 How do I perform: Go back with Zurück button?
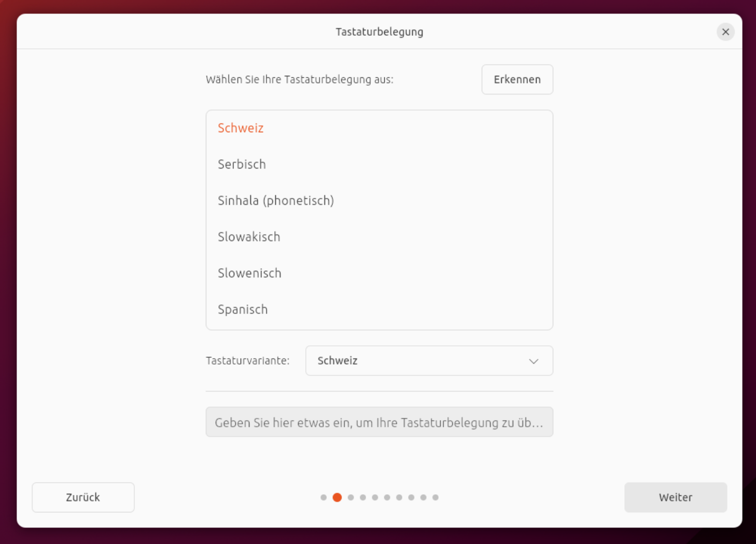click(x=83, y=497)
